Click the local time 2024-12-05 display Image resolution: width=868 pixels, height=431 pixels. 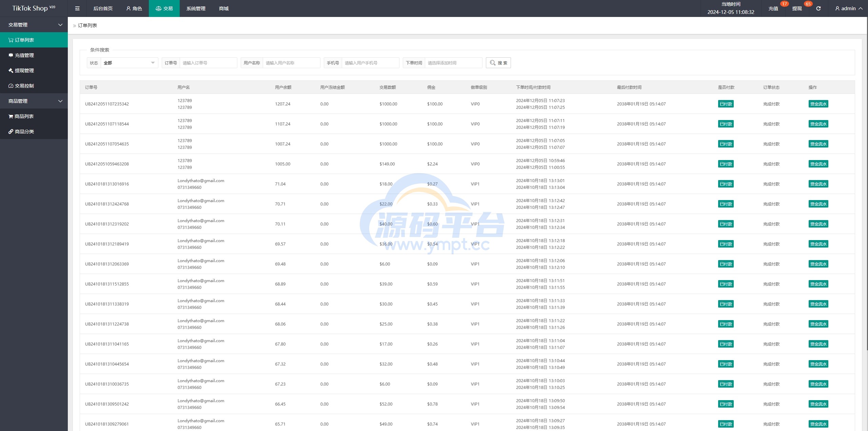point(731,12)
